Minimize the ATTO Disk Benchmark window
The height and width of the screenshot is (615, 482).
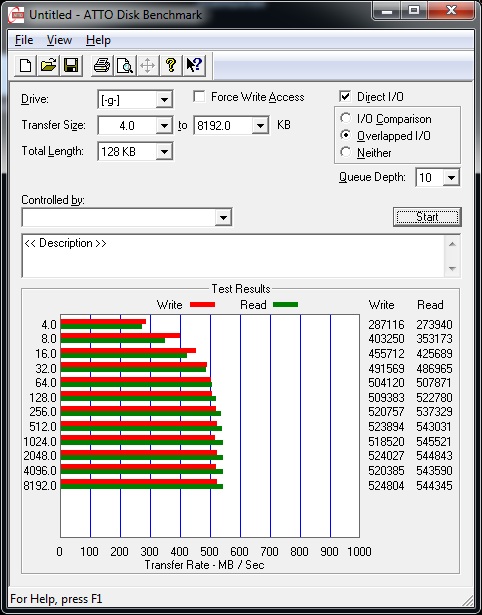tap(386, 11)
